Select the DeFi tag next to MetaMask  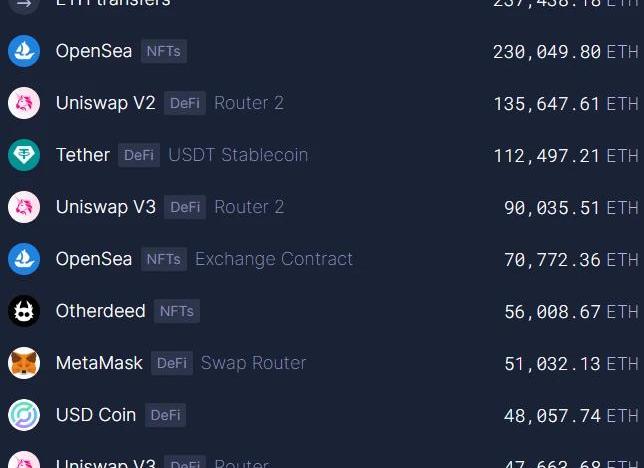[x=172, y=363]
